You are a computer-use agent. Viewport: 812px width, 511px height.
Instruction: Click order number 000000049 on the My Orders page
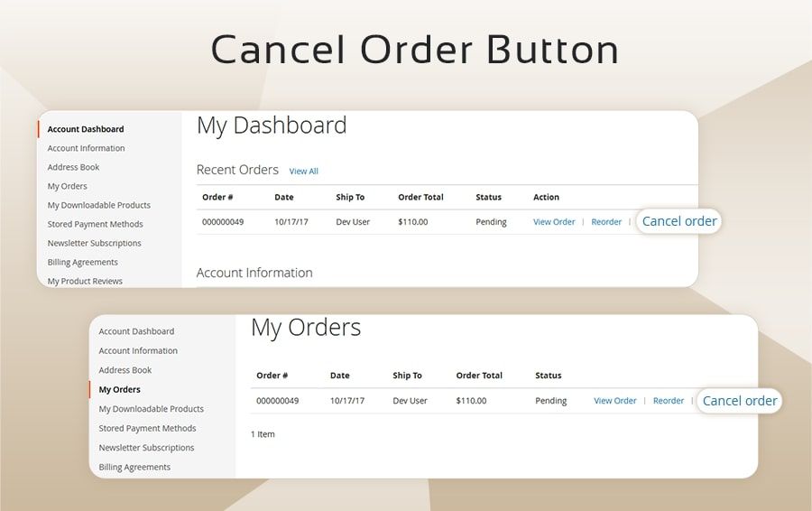(x=277, y=401)
